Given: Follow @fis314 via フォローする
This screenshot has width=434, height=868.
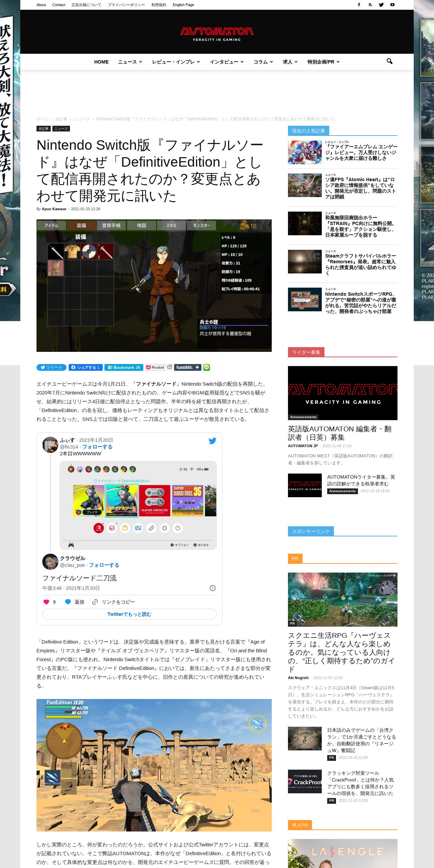Looking at the screenshot, I should (97, 447).
